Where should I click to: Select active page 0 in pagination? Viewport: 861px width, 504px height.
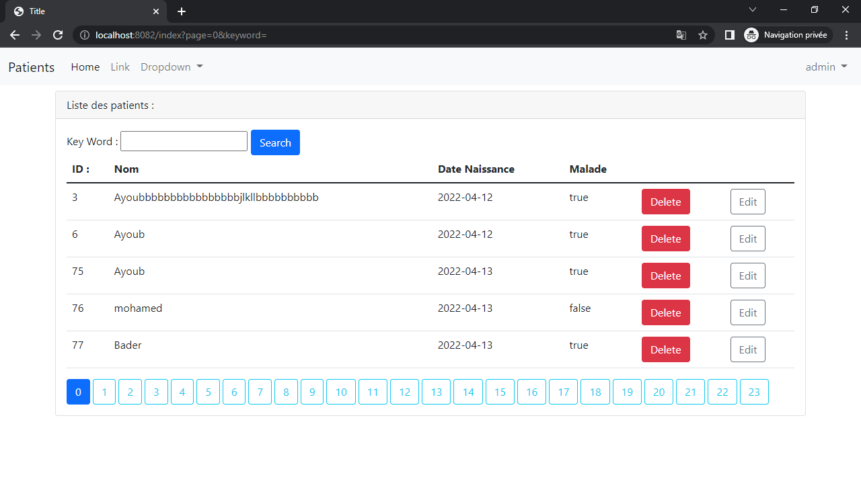pos(78,392)
